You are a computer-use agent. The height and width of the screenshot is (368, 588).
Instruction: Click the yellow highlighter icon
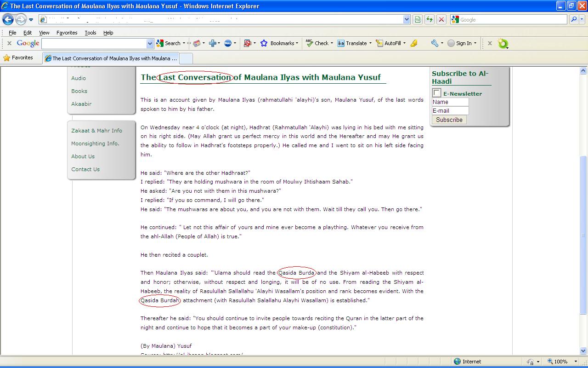[414, 43]
